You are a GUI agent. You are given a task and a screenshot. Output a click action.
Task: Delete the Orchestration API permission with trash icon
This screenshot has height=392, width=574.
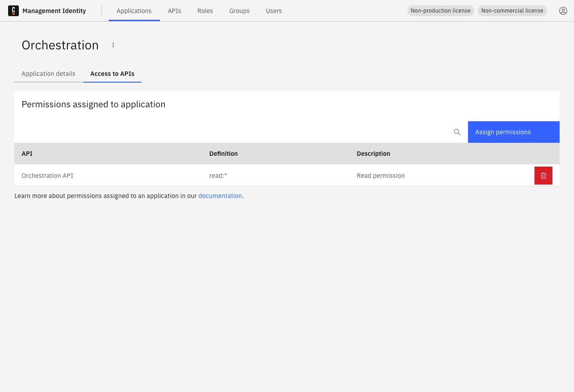coord(543,176)
